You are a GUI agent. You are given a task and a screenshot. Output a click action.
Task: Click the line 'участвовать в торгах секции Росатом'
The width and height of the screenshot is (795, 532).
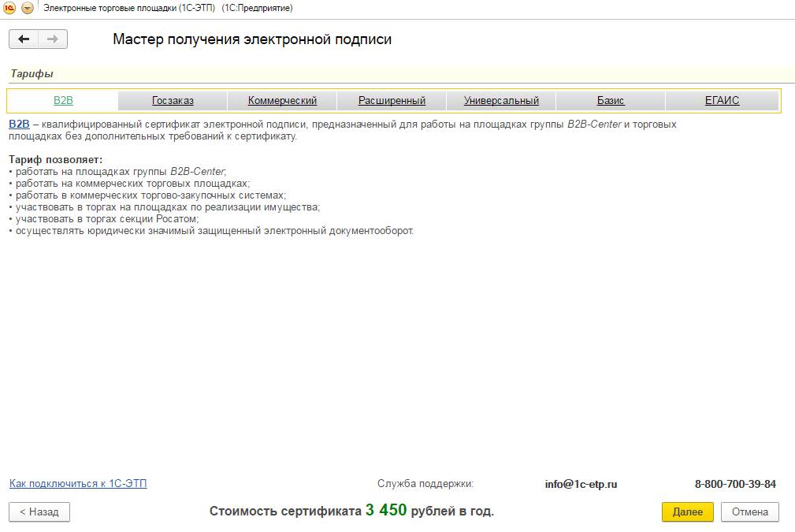(104, 219)
